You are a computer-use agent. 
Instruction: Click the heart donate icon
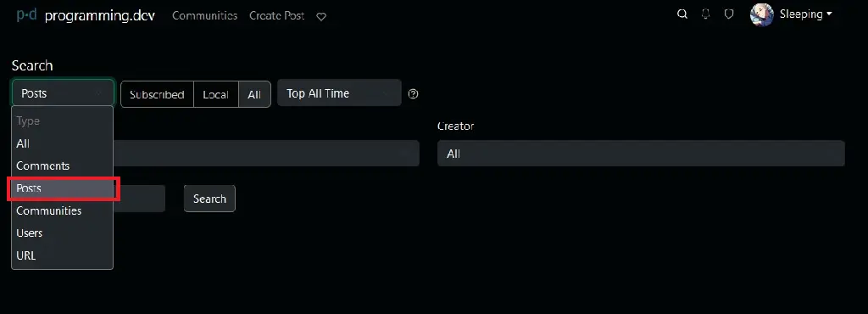(321, 17)
